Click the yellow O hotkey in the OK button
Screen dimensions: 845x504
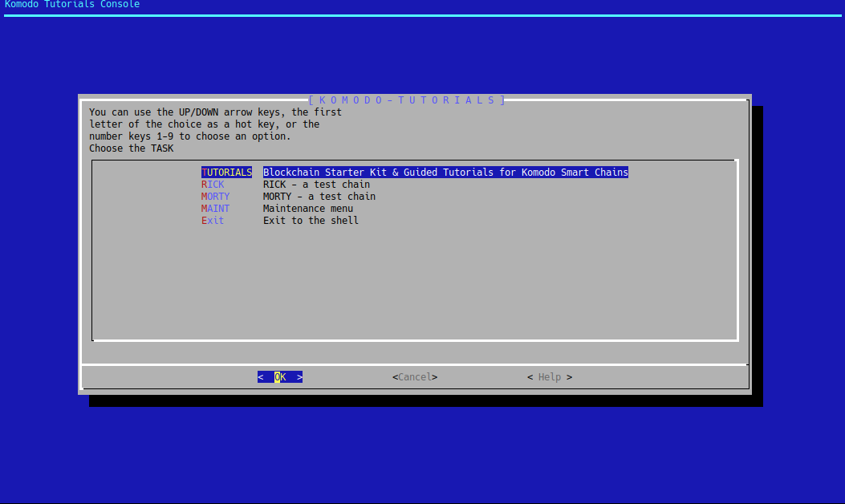[x=277, y=377]
